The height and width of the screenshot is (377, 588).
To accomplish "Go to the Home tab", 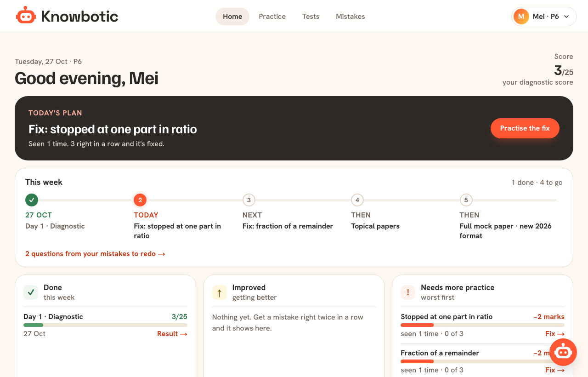I will (x=232, y=17).
